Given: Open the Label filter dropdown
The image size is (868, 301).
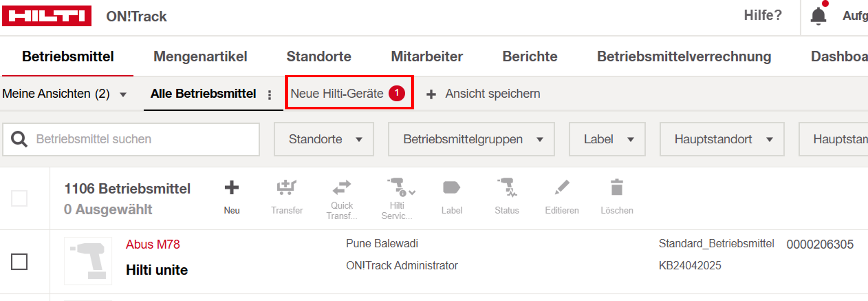Looking at the screenshot, I should [x=607, y=139].
